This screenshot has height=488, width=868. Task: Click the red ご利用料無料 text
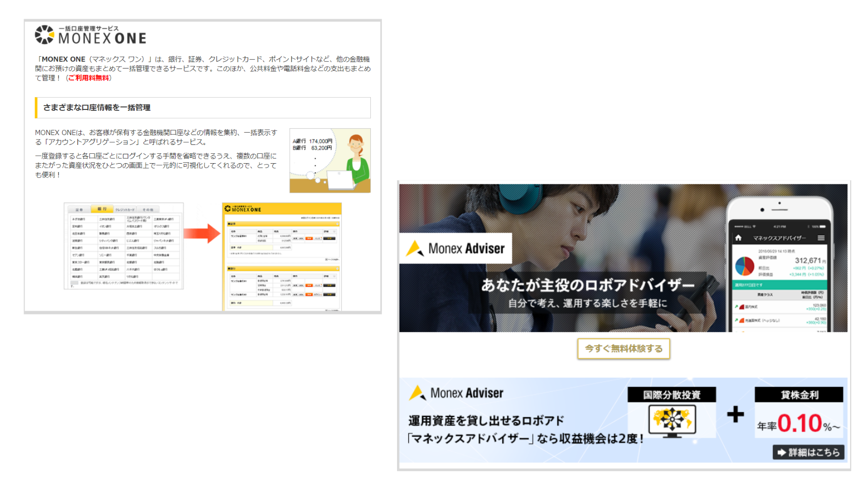[88, 78]
